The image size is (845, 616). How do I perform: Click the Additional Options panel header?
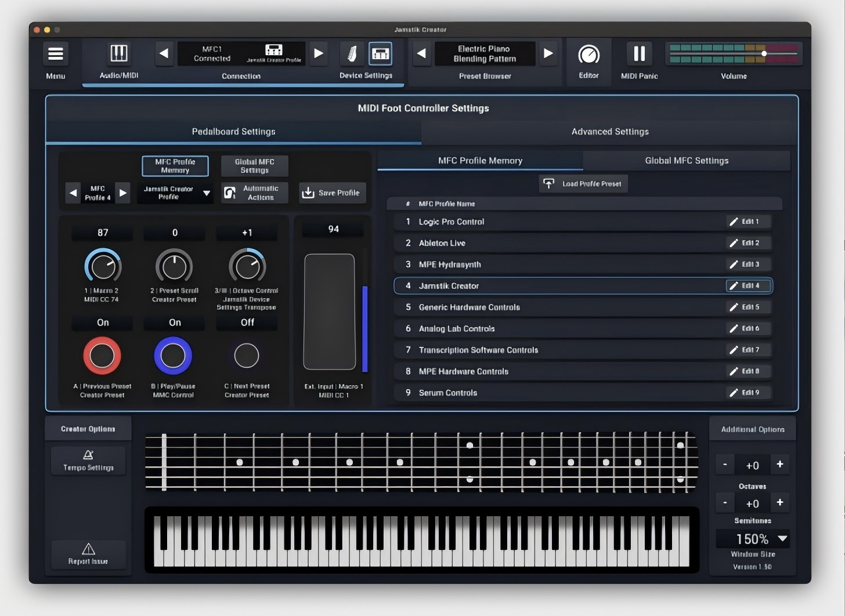753,429
